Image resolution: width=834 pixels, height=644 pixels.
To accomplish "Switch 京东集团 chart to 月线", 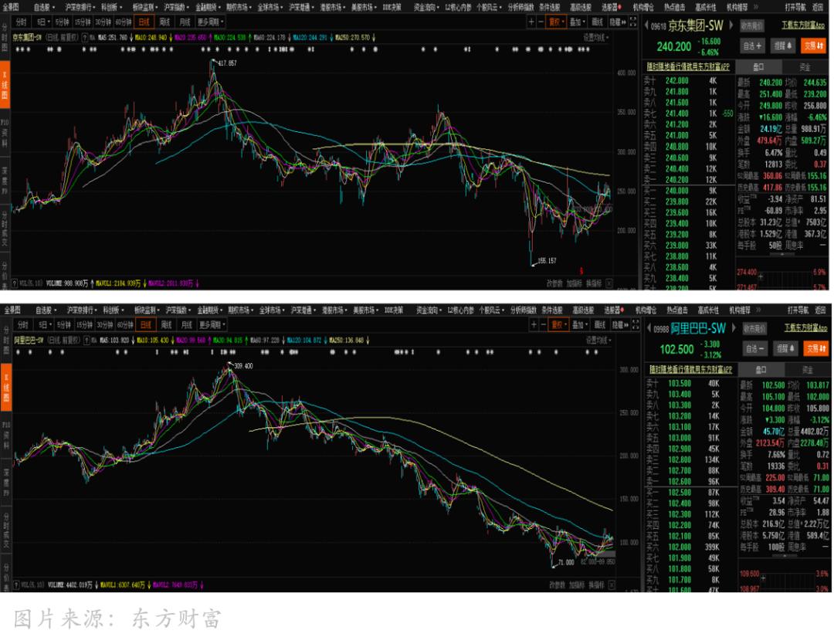I will (185, 22).
